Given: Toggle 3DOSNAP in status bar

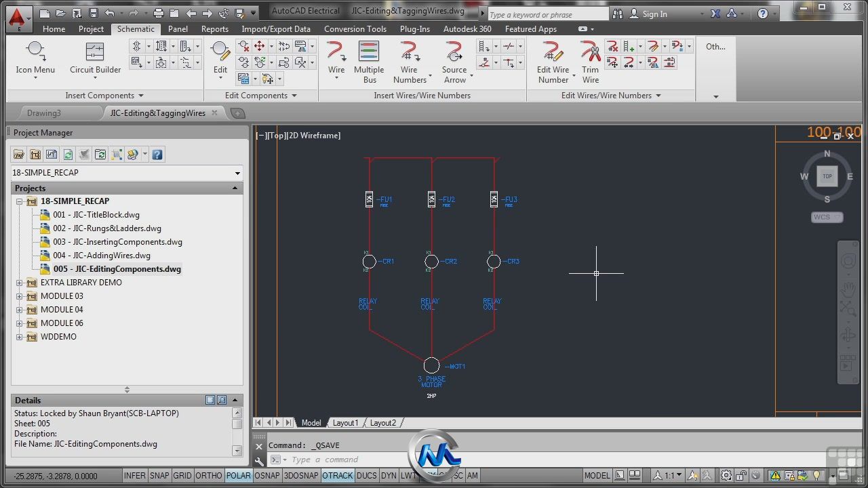Looking at the screenshot, I should coord(301,476).
